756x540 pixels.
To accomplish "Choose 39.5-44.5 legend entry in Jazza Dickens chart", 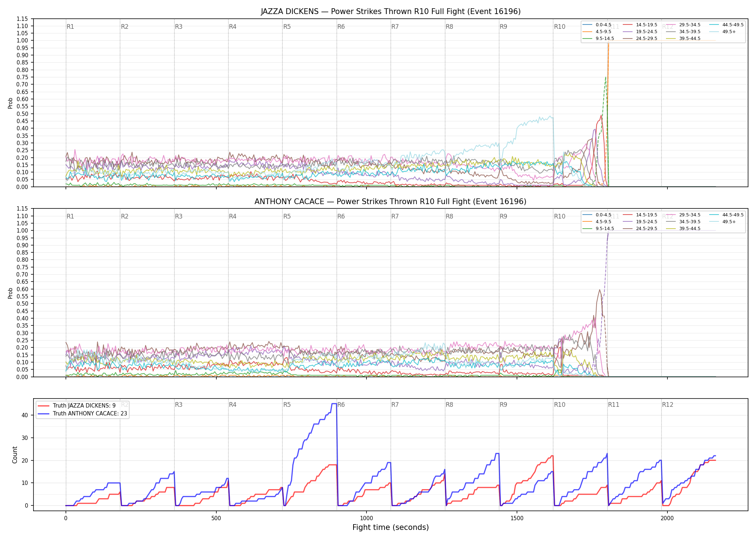I will tap(683, 39).
